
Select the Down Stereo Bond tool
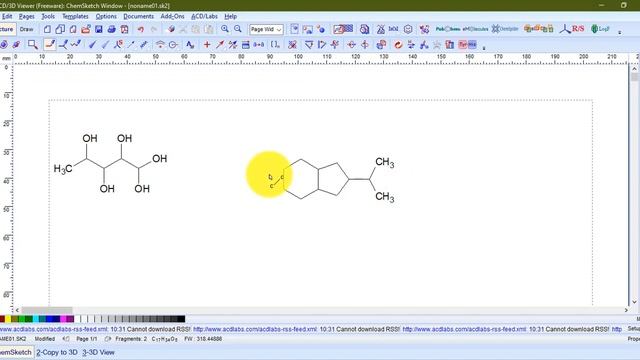[105, 44]
